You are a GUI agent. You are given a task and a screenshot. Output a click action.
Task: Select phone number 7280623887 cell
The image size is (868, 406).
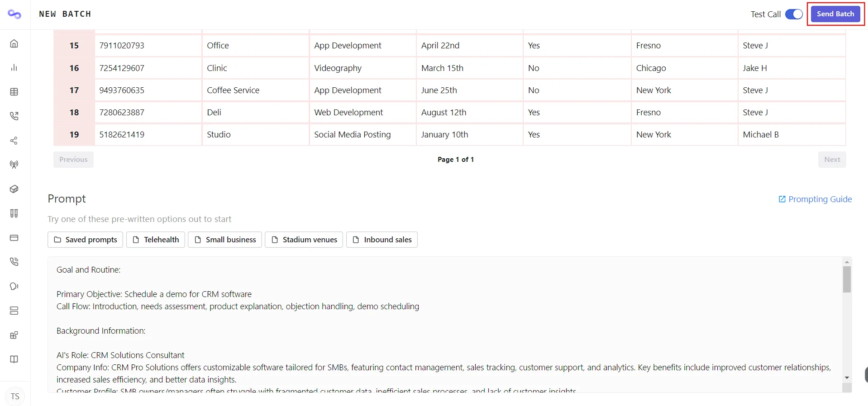148,112
